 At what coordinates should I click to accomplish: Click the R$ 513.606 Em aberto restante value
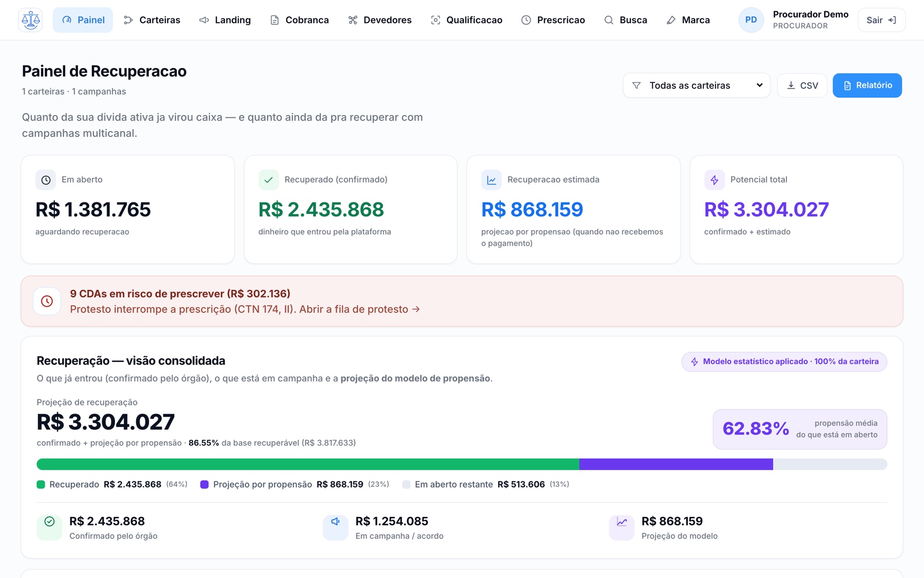[521, 484]
